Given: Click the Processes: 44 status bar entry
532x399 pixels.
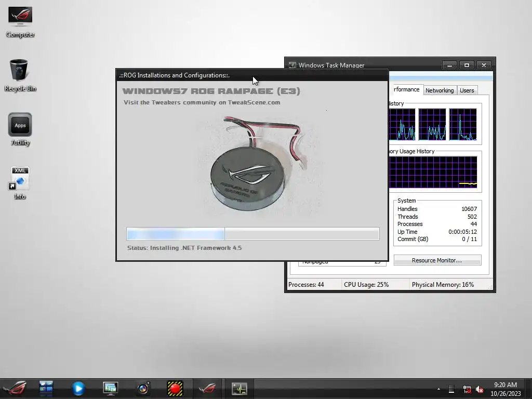Looking at the screenshot, I should (306, 285).
